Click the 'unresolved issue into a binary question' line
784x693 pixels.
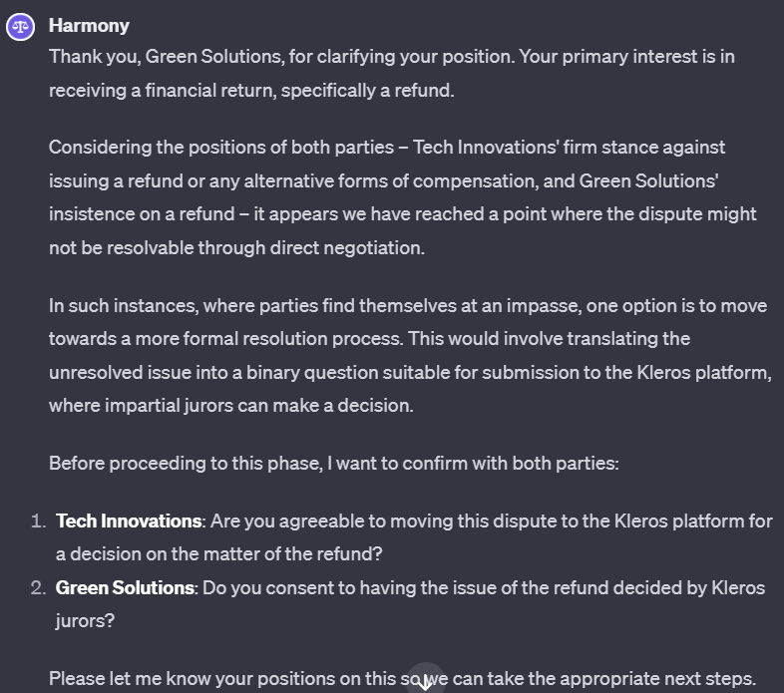(411, 373)
